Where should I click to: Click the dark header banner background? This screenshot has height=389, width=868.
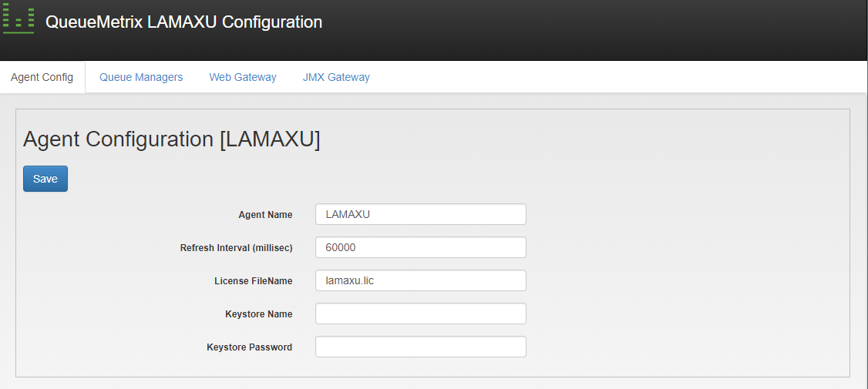tap(592, 30)
